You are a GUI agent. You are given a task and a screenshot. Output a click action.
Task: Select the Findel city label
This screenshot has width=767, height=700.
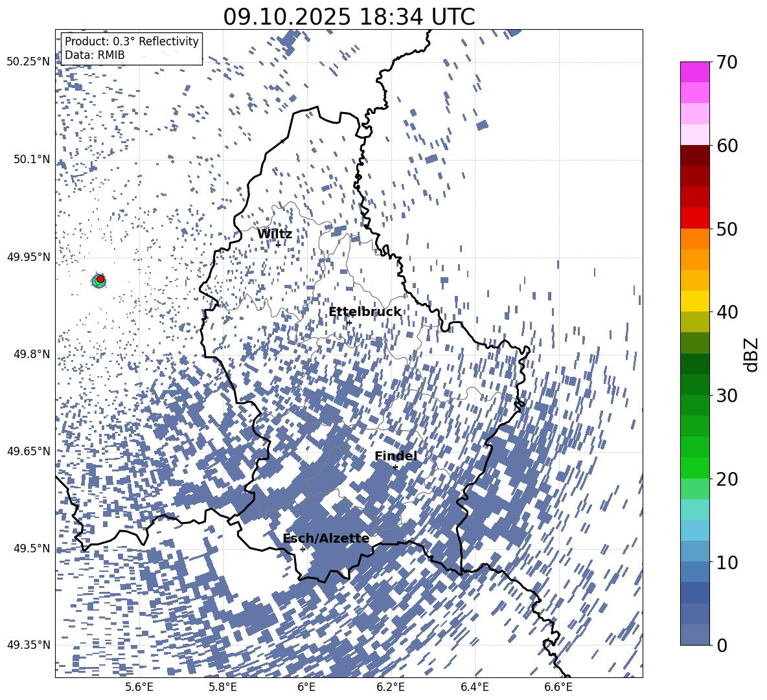click(x=396, y=456)
